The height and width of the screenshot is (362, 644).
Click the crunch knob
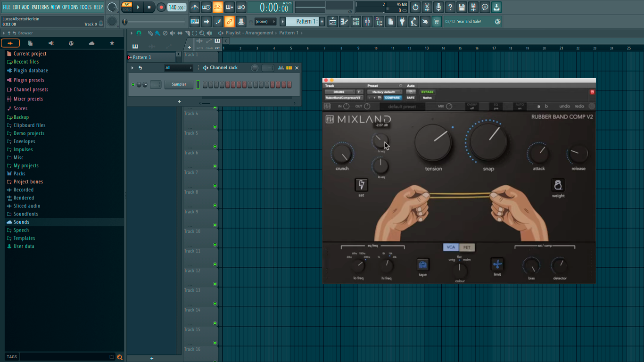[342, 154]
